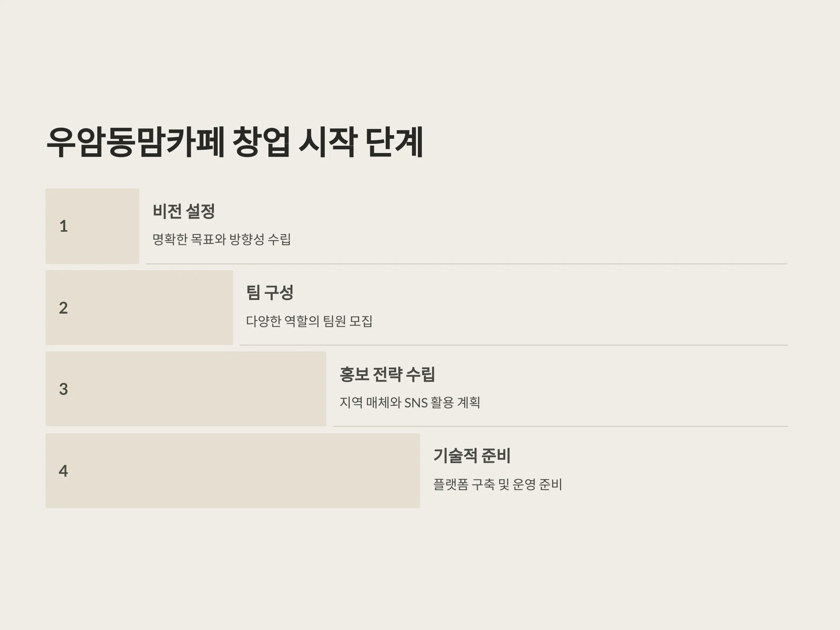
Task: Click the slide title 우암동맘카페 창업 시작 단계
Action: pyautogui.click(x=235, y=142)
